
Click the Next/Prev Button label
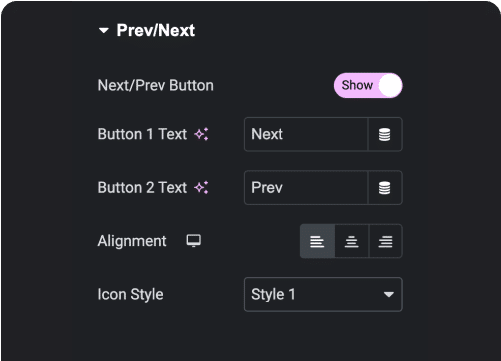point(156,85)
